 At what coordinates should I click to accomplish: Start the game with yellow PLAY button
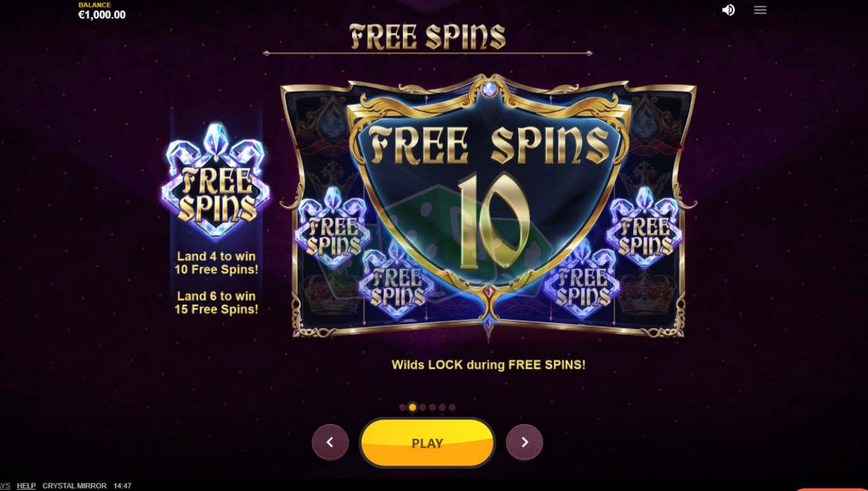427,443
